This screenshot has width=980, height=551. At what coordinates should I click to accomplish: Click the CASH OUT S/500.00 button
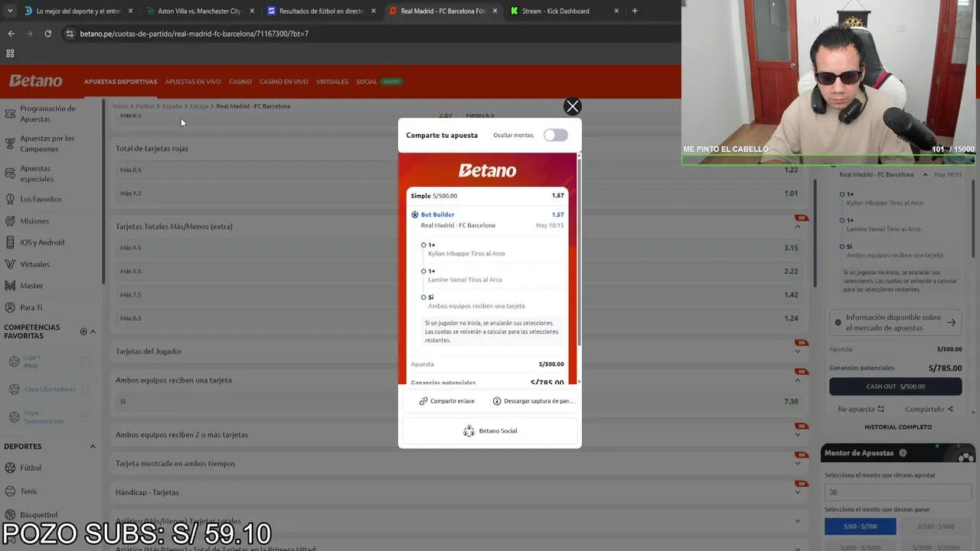coord(896,386)
